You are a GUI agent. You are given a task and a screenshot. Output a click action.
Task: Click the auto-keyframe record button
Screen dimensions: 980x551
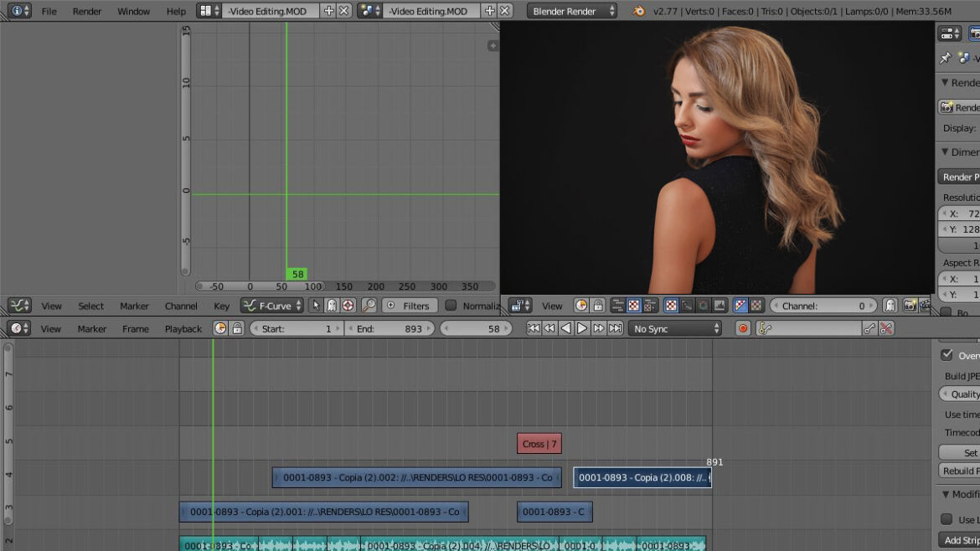pos(743,329)
